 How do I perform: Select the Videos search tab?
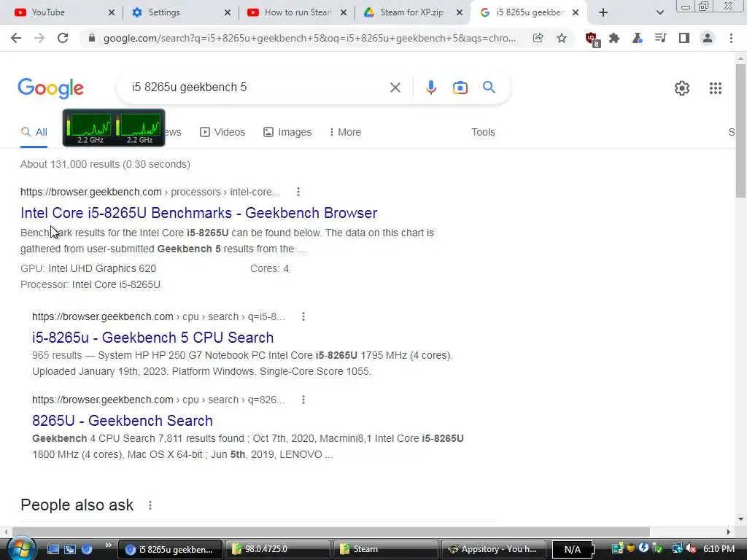[222, 132]
